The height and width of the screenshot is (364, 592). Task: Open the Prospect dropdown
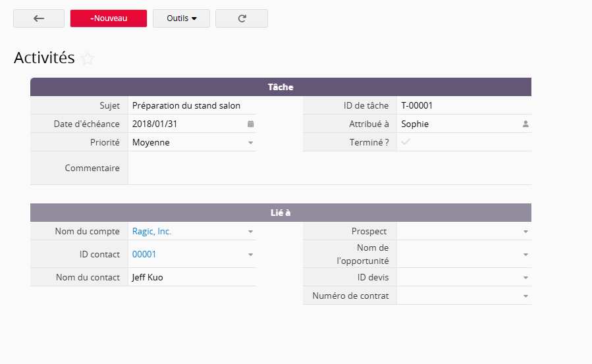click(525, 232)
